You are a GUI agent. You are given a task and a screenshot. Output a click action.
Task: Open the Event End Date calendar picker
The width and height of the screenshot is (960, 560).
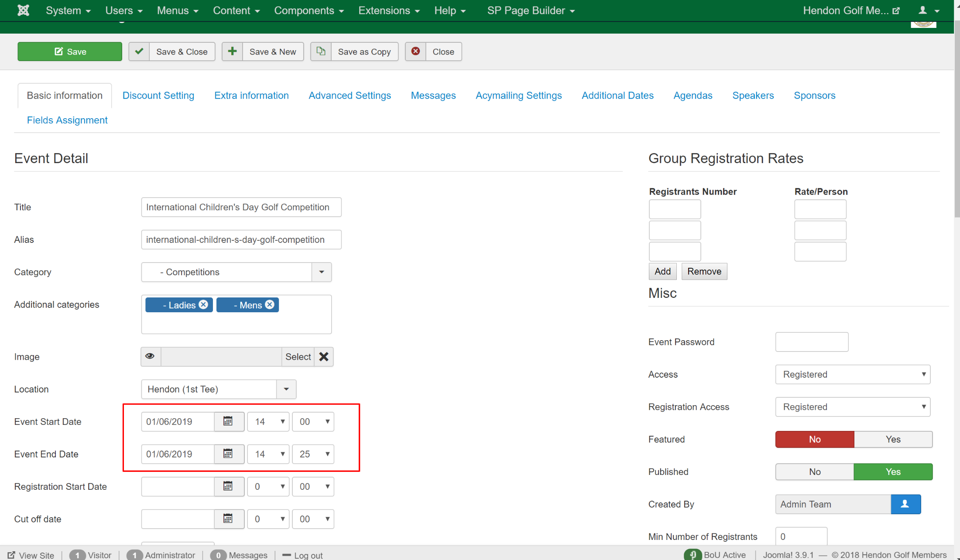pos(228,454)
